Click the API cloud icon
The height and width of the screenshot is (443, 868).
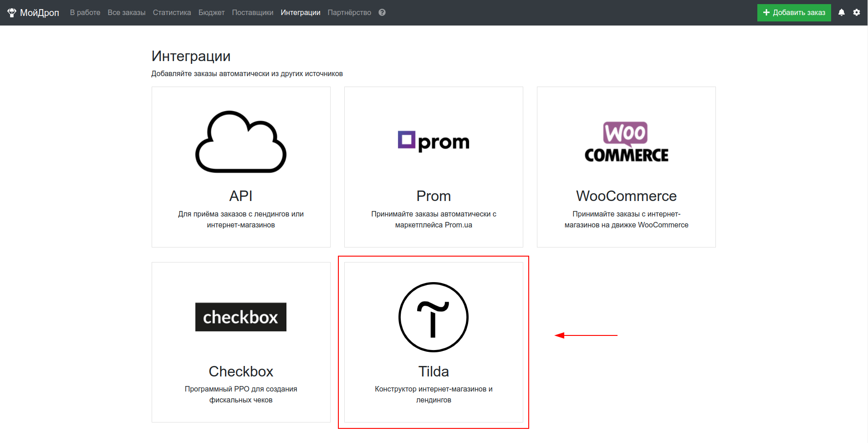tap(241, 142)
